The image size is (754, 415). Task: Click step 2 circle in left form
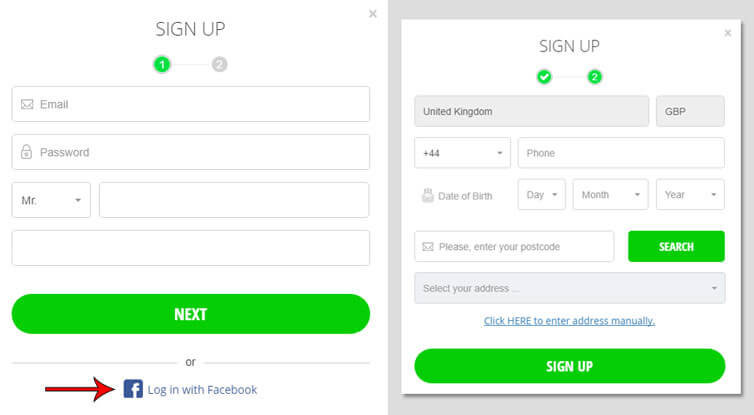[220, 64]
